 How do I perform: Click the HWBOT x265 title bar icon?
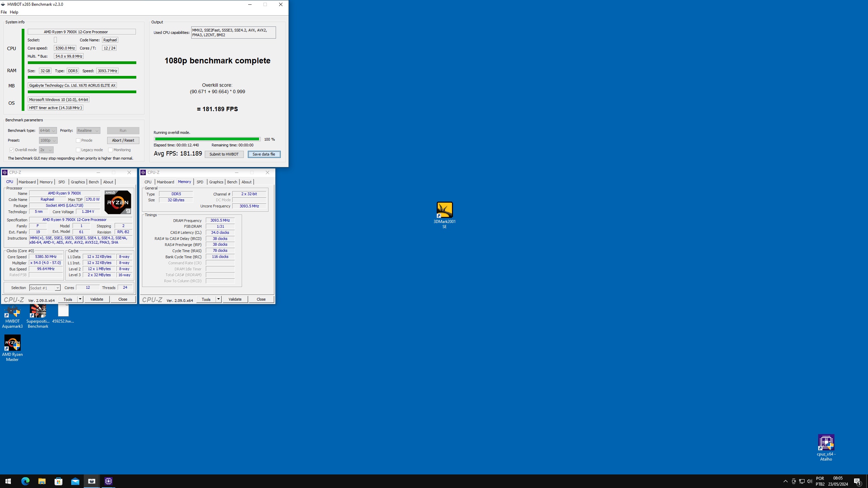3,4
